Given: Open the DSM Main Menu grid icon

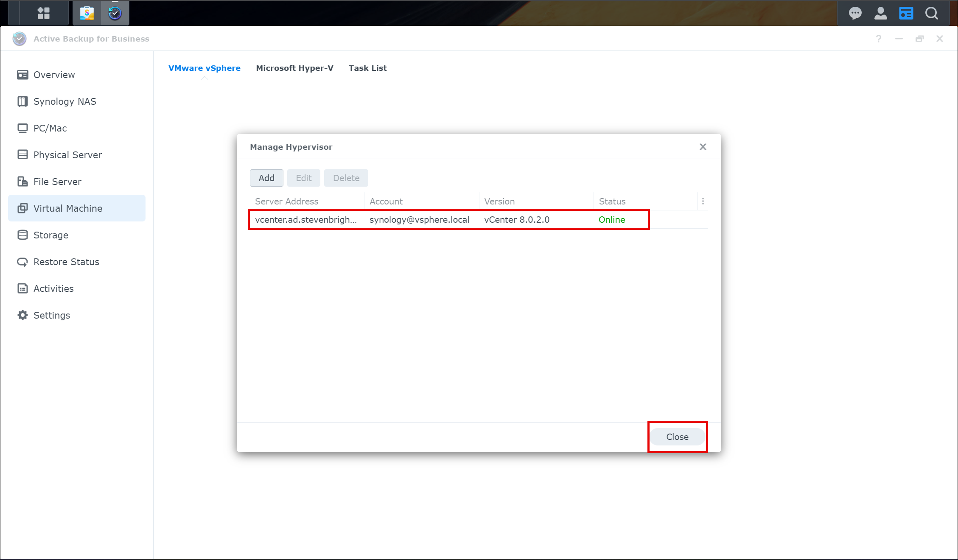Looking at the screenshot, I should point(43,13).
